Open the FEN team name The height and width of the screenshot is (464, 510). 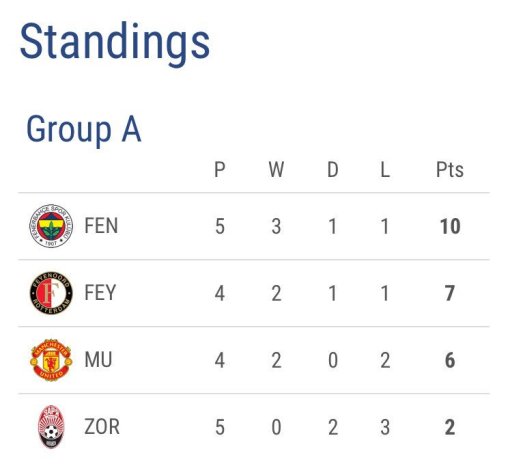tap(101, 226)
